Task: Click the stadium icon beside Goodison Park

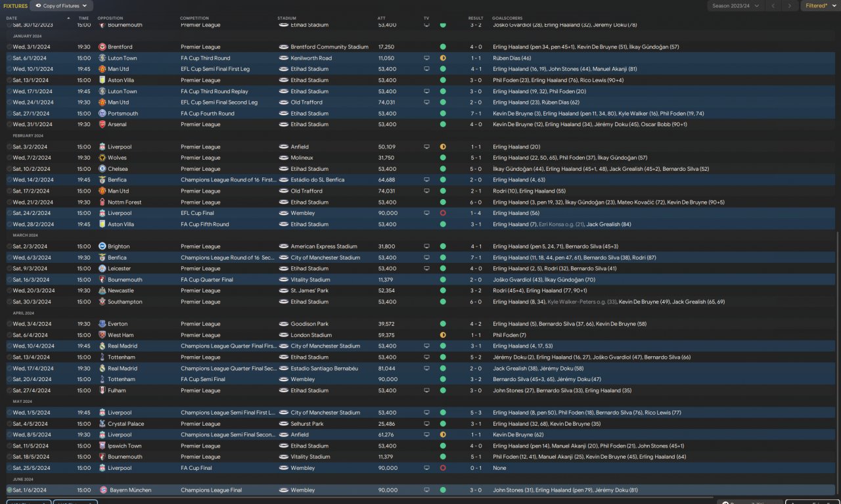Action: click(283, 324)
